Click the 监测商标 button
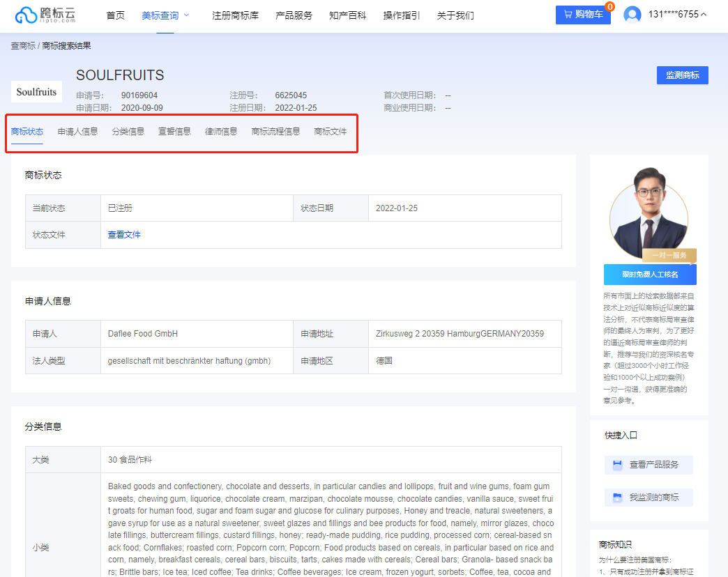Image resolution: width=728 pixels, height=577 pixels. pos(682,75)
